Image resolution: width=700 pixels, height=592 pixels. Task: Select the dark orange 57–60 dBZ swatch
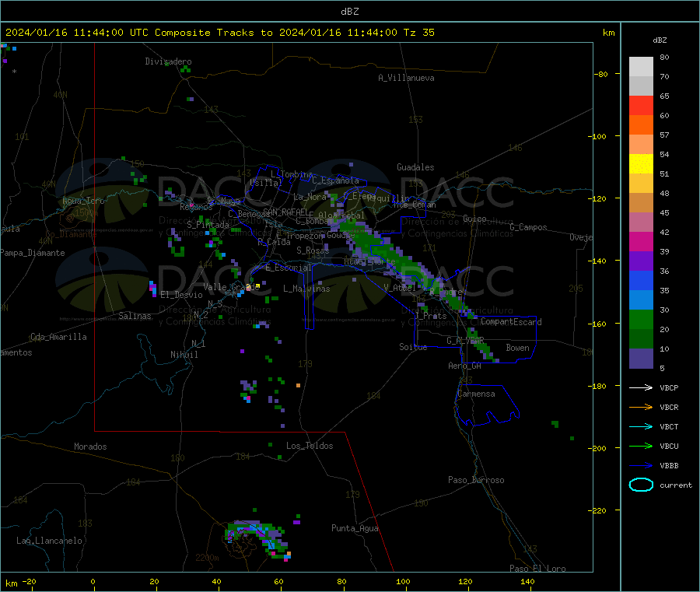click(x=641, y=125)
